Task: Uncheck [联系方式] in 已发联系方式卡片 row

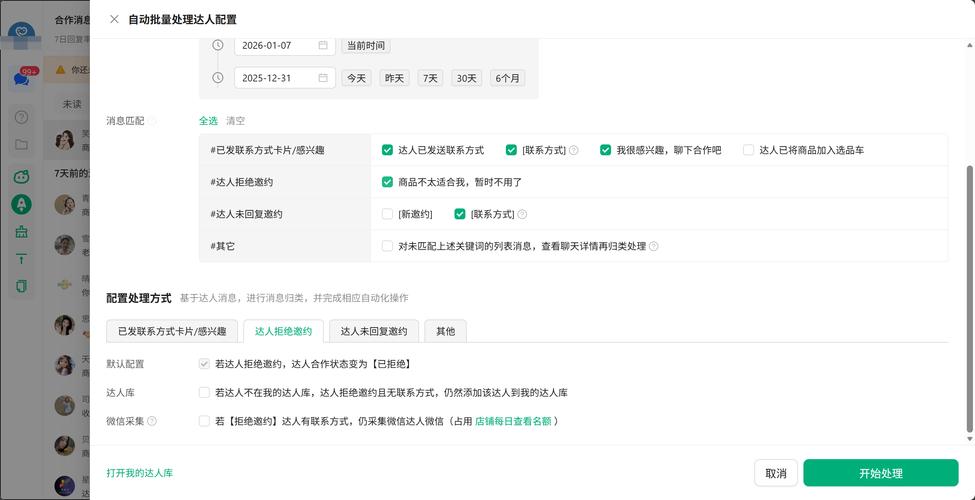Action: [x=511, y=150]
